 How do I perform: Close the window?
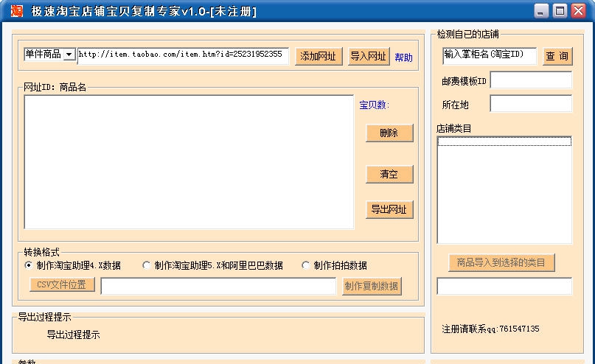click(578, 10)
